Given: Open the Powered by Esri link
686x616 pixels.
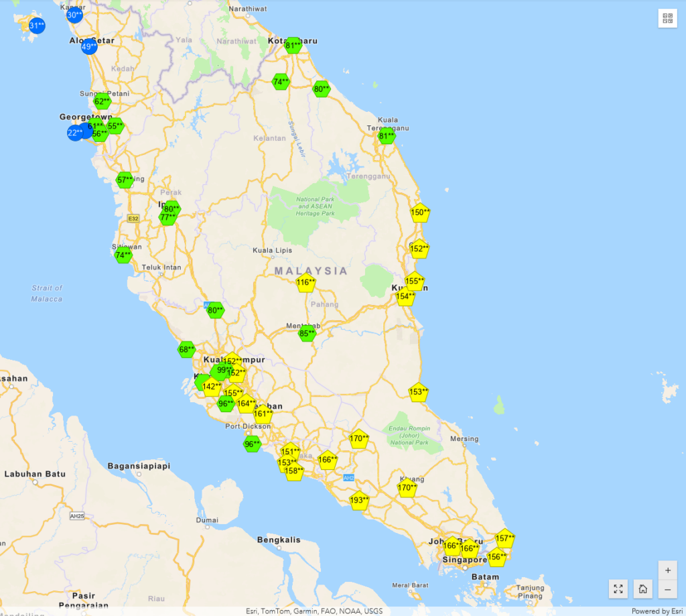Looking at the screenshot, I should [657, 611].
